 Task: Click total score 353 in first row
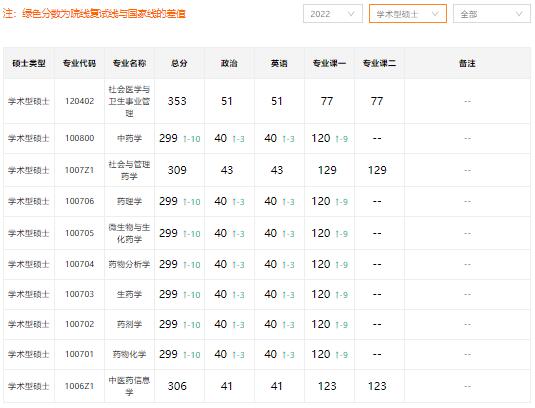(177, 101)
